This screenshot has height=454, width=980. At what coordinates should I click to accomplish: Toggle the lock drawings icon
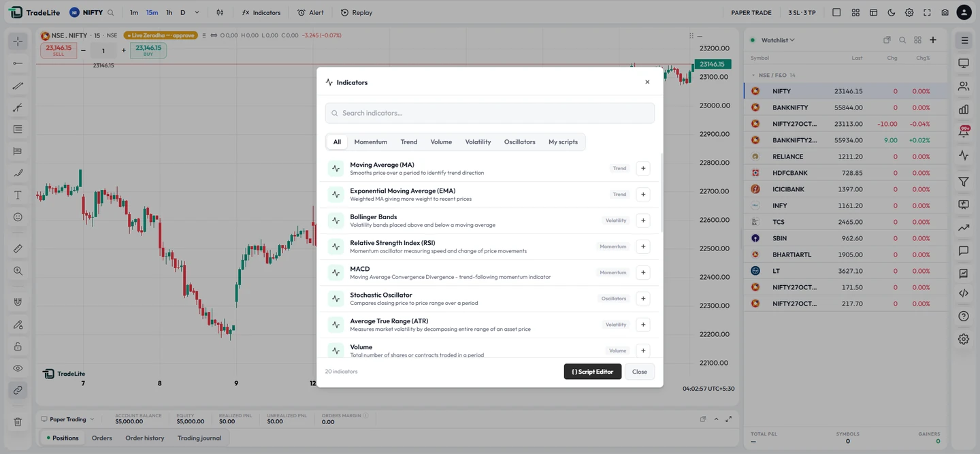18,346
